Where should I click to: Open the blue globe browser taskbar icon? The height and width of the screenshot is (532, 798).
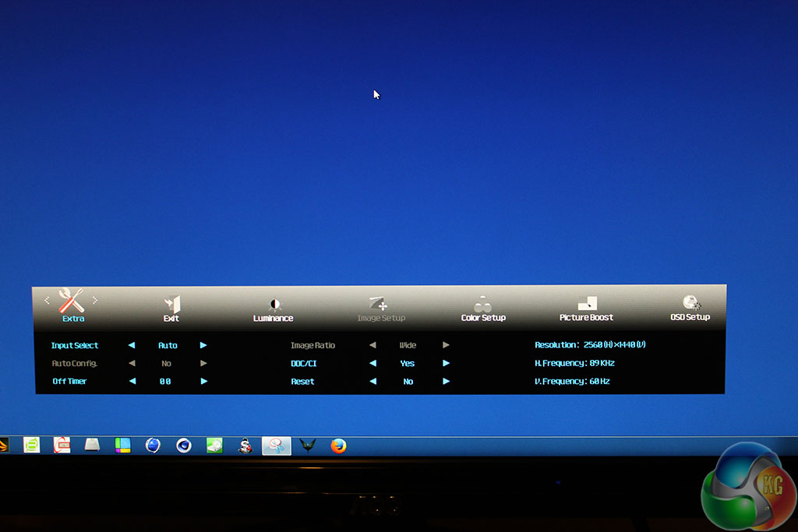pos(153,446)
